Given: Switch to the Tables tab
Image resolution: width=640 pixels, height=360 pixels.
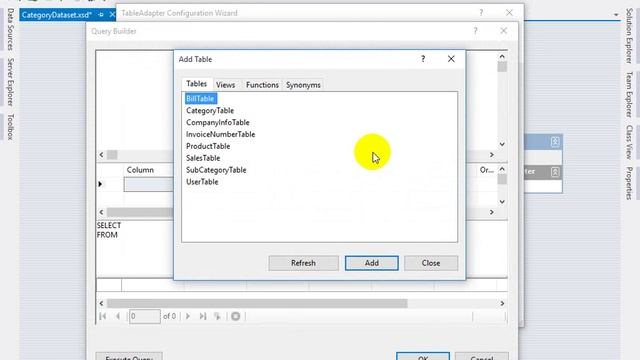Looking at the screenshot, I should coord(196,84).
